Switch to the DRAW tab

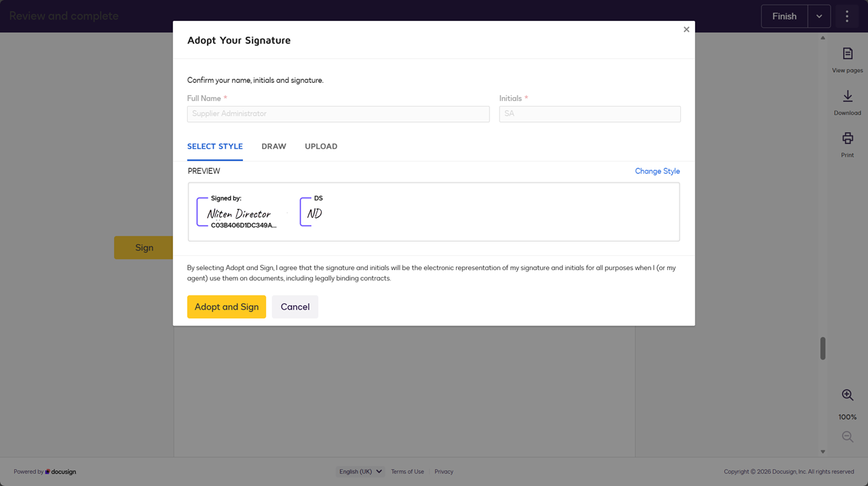pos(273,147)
